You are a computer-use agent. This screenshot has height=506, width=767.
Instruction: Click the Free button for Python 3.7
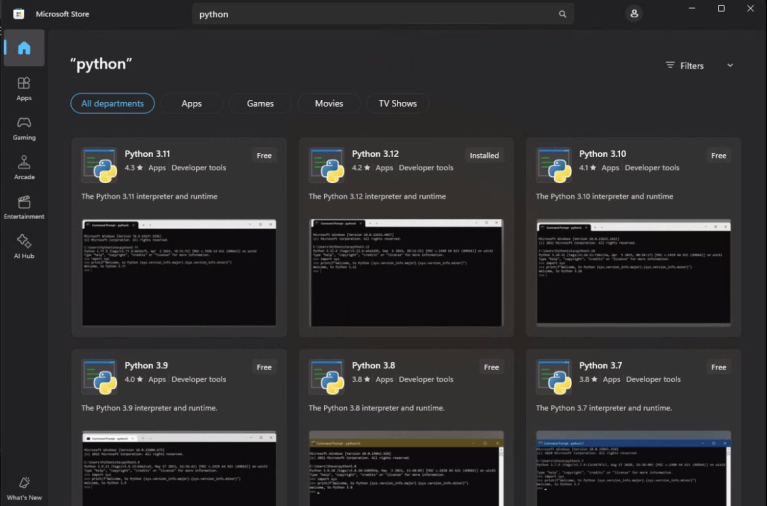(x=719, y=367)
